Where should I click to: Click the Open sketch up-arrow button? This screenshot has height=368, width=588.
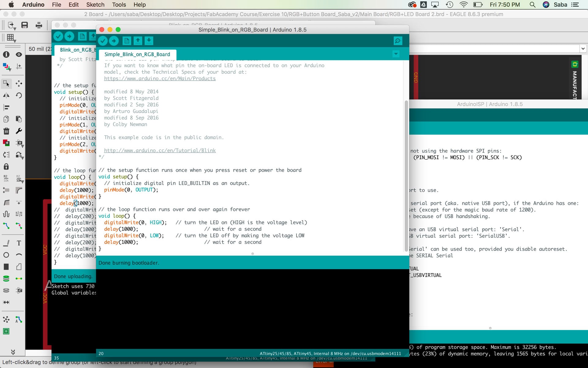click(138, 41)
